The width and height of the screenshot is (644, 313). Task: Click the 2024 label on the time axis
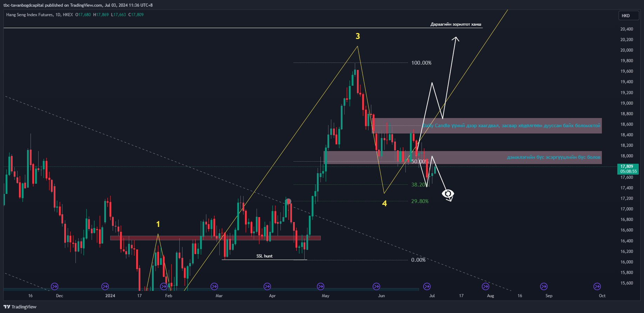click(x=110, y=296)
